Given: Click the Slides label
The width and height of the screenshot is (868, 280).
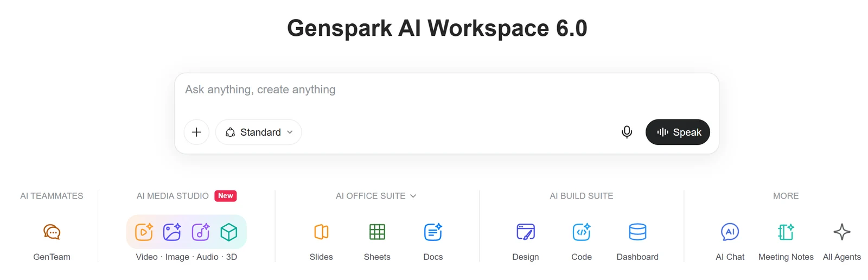Looking at the screenshot, I should click(x=321, y=257).
